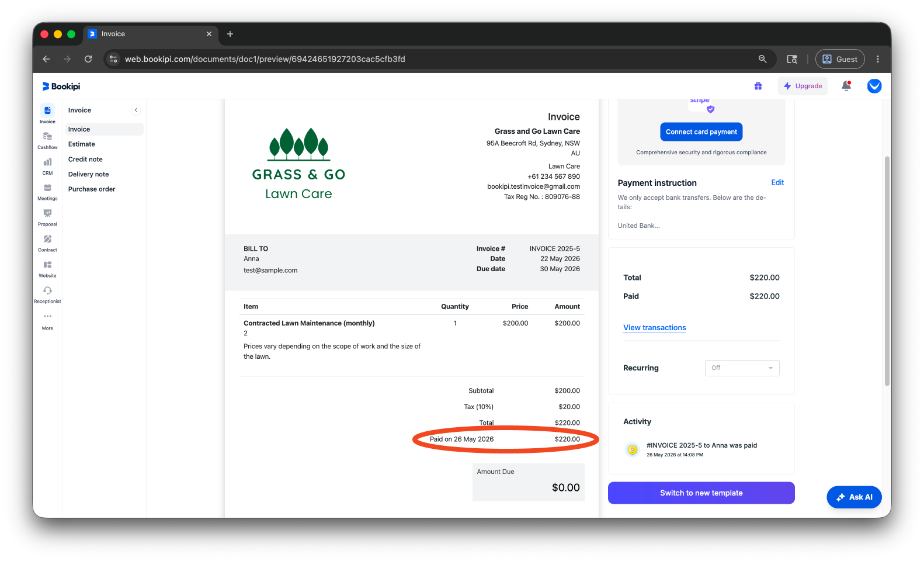Open the View transactions link

click(x=654, y=328)
